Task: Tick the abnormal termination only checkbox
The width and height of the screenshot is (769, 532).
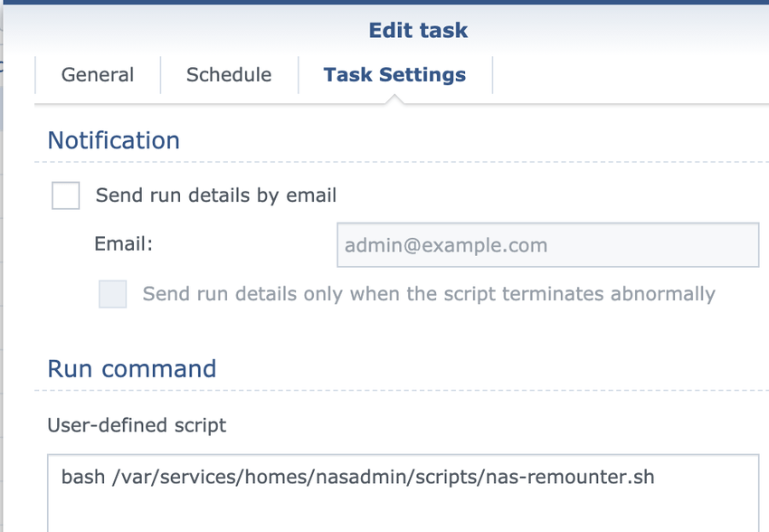Action: point(113,294)
